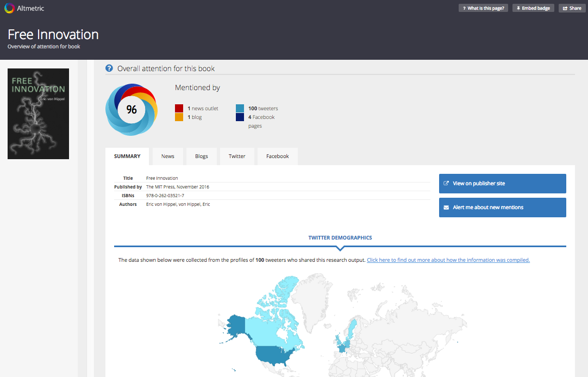Open the Twitter tab
The height and width of the screenshot is (377, 588).
click(x=237, y=156)
